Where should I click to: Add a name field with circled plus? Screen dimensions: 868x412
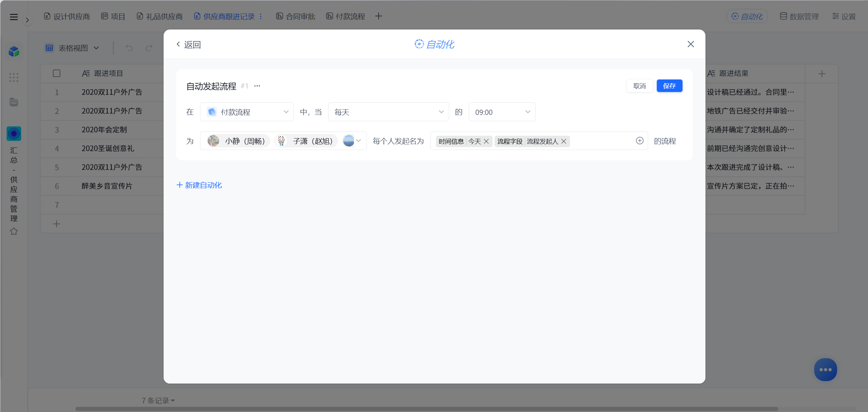[640, 141]
